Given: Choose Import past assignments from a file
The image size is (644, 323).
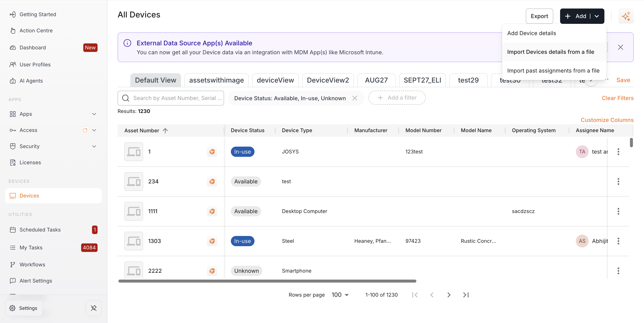Looking at the screenshot, I should tap(554, 71).
